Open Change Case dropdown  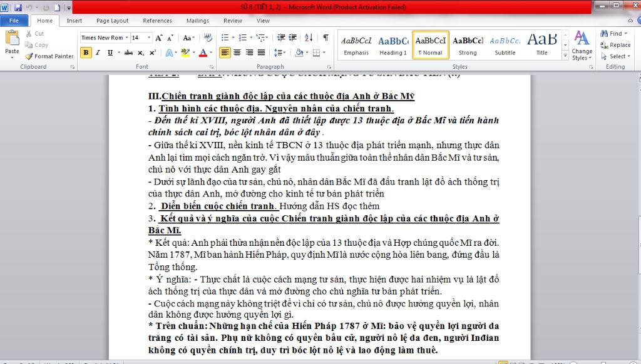point(188,38)
